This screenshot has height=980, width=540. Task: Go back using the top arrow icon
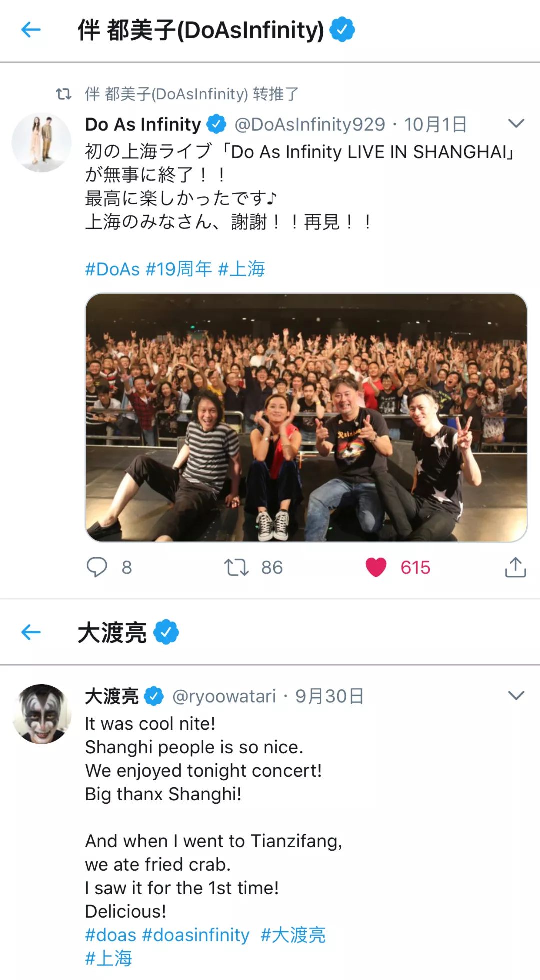pyautogui.click(x=31, y=30)
